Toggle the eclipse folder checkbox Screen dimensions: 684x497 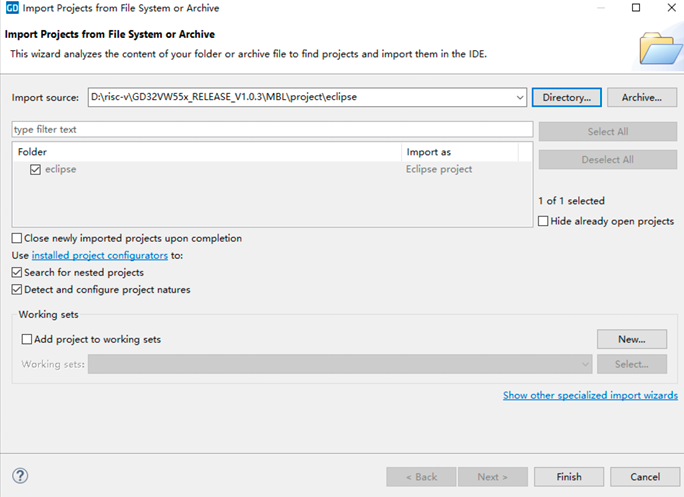(x=35, y=169)
